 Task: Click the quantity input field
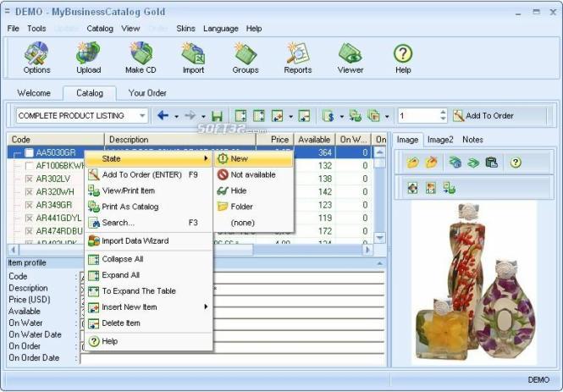419,116
